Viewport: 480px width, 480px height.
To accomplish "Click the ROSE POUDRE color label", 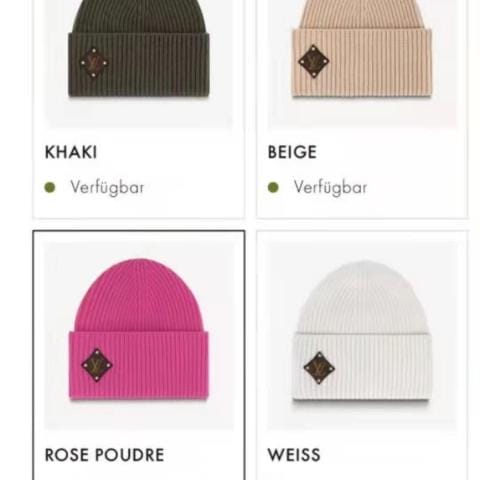I will tap(105, 455).
